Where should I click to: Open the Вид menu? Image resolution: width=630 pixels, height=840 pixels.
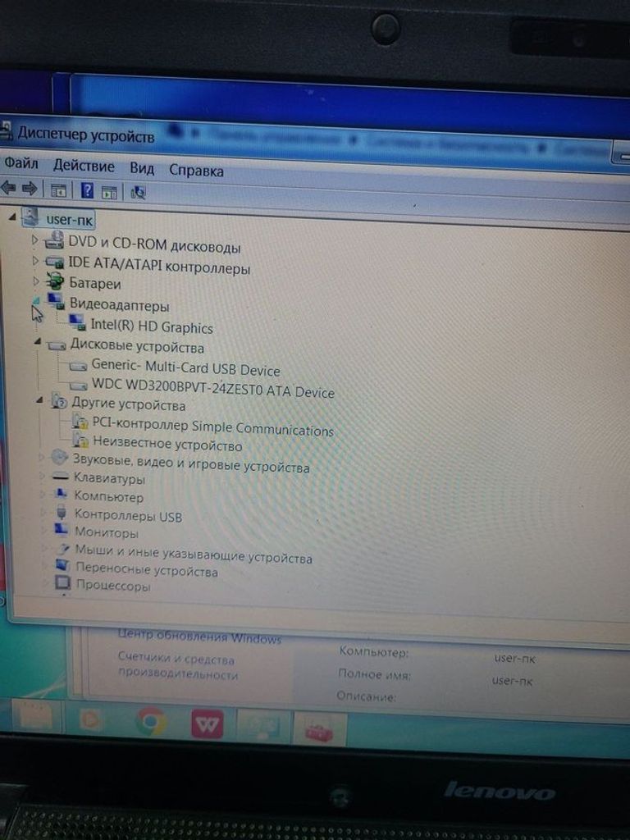[x=142, y=168]
